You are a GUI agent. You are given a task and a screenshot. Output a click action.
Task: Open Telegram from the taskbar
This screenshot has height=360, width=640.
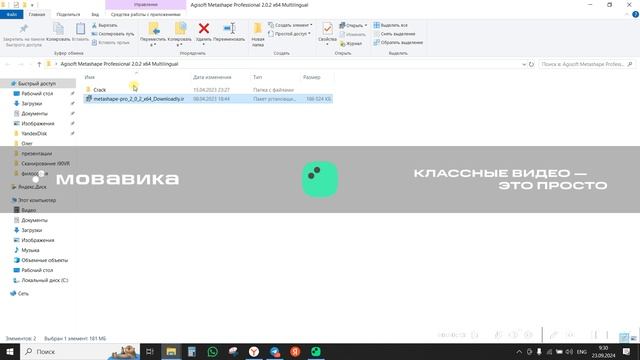[x=274, y=351]
